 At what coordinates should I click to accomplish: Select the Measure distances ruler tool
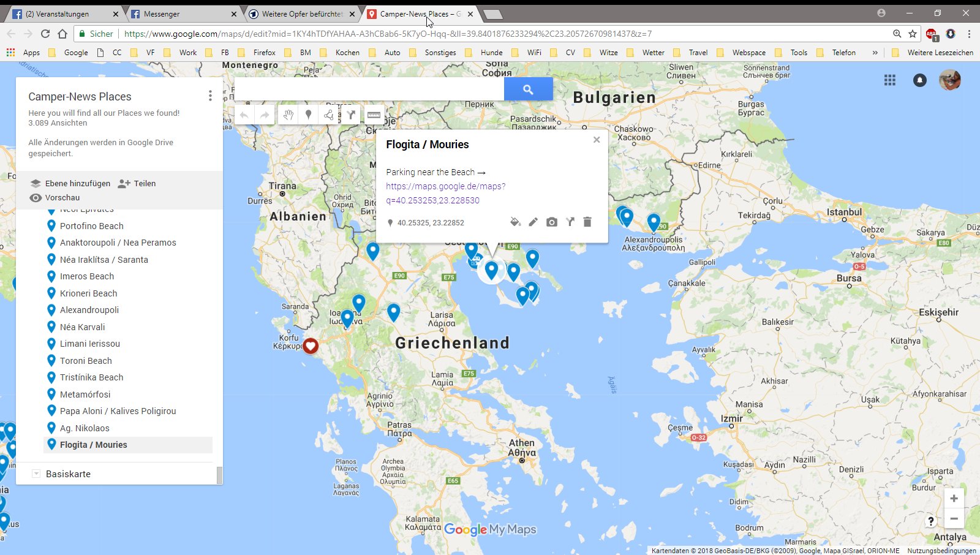(x=374, y=115)
